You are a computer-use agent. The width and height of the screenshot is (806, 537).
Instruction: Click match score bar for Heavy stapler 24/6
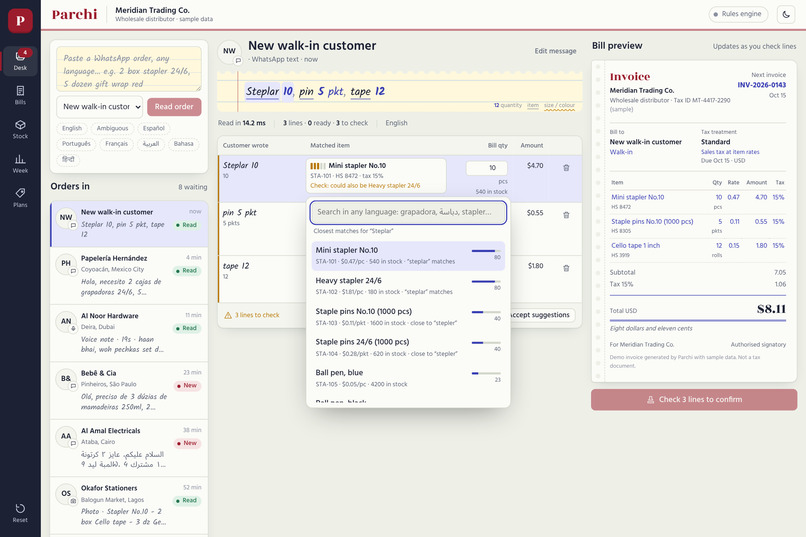pos(486,282)
